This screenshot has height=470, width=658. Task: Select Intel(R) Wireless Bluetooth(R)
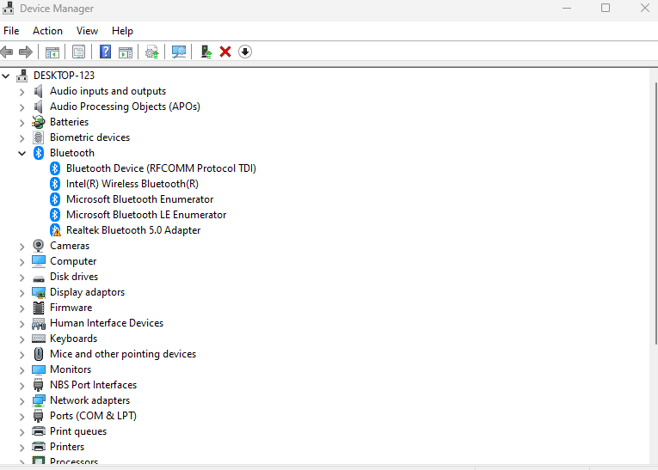coord(132,184)
